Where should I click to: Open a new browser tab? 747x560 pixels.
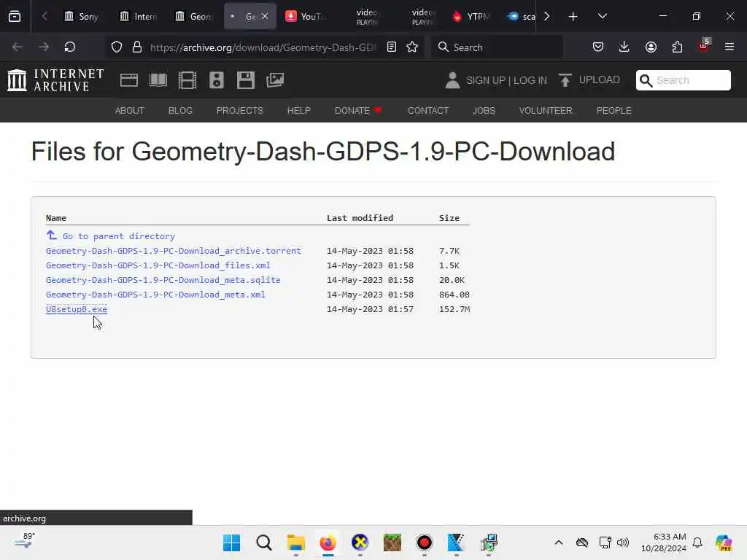(x=573, y=17)
